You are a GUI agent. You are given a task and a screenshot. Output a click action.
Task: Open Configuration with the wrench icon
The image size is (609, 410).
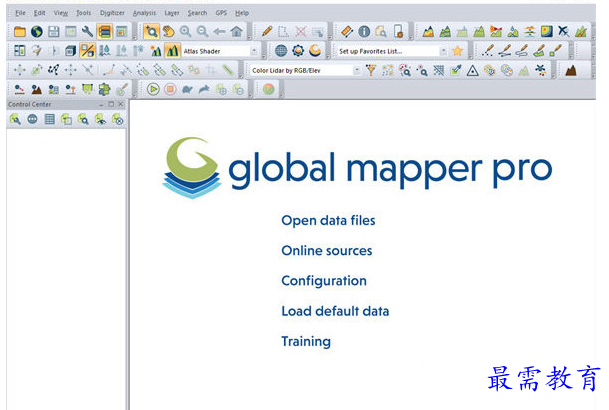pyautogui.click(x=87, y=31)
